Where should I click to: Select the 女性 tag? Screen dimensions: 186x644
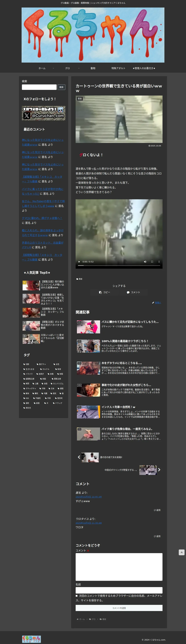point(56,364)
